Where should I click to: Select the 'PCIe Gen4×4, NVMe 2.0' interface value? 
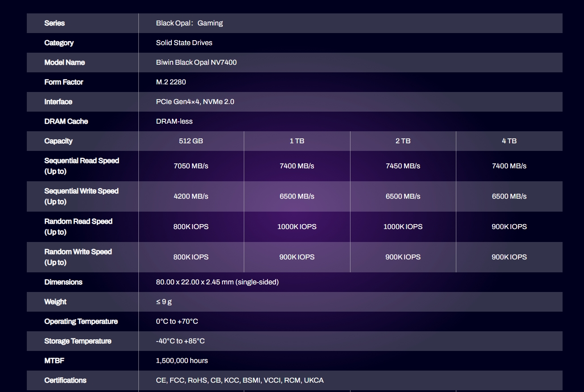195,102
